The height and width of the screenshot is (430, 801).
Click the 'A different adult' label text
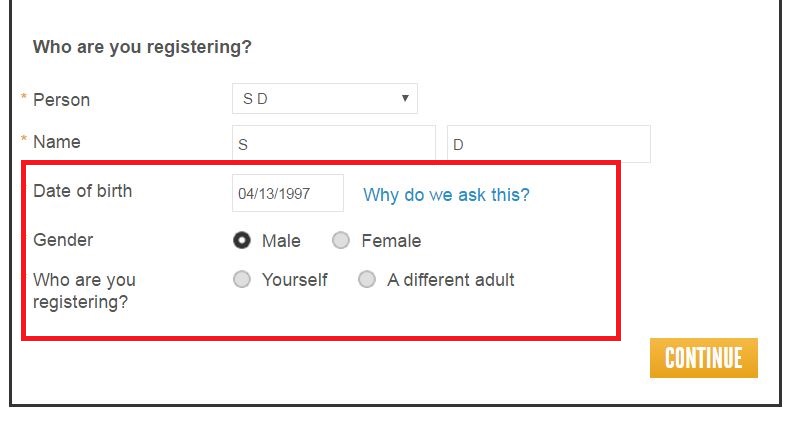tap(451, 280)
